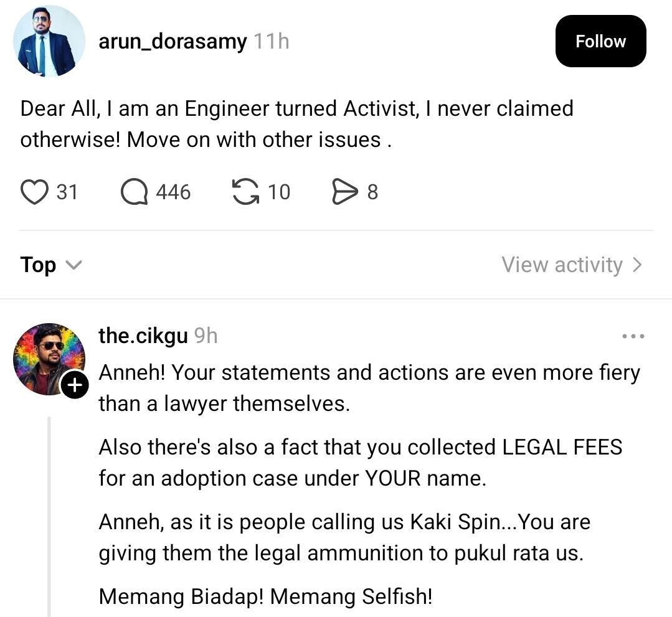
Task: Repost using the circular arrows icon
Action: 245,192
